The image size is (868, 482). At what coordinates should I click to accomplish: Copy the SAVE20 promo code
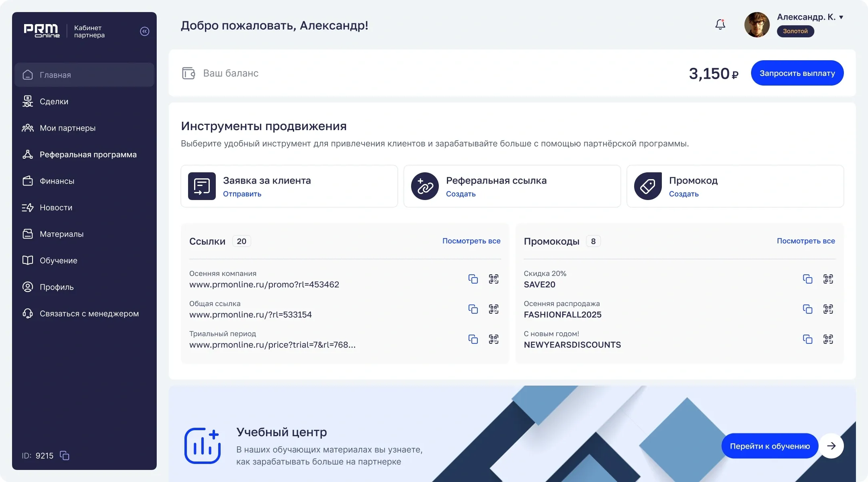click(807, 279)
